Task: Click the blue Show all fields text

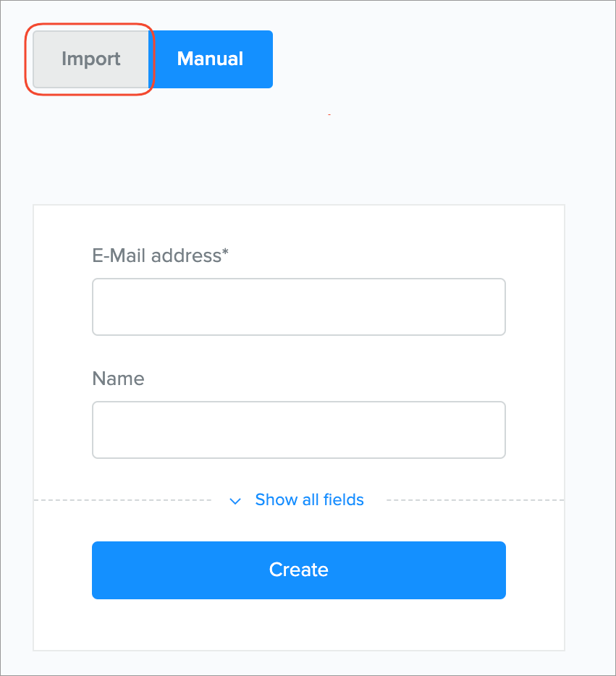Action: [x=309, y=500]
